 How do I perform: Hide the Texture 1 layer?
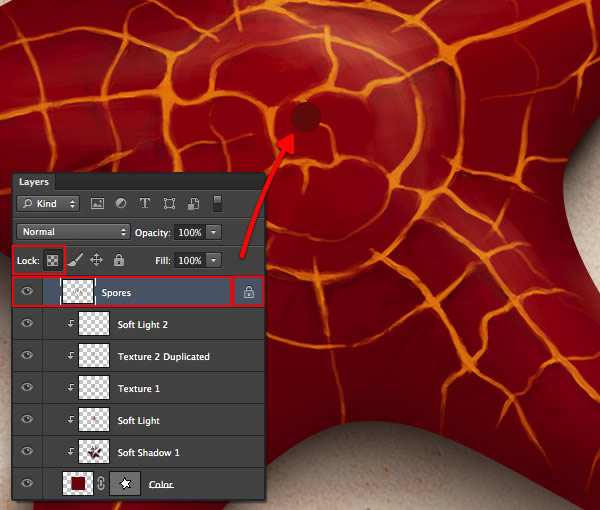click(x=27, y=387)
